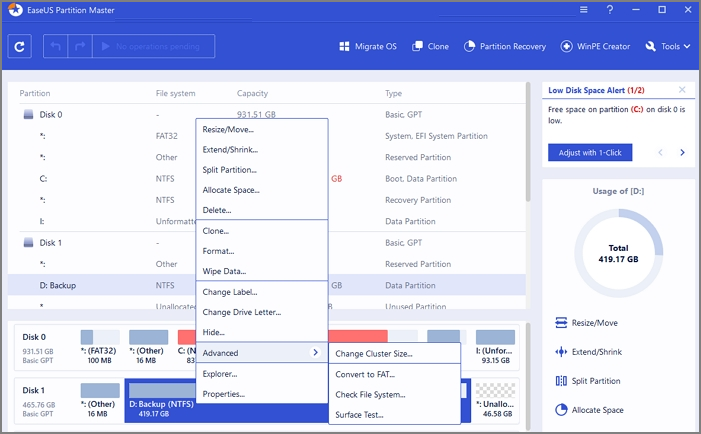Click the Undo arrow icon
Viewport: 701px width, 434px height.
coord(55,46)
